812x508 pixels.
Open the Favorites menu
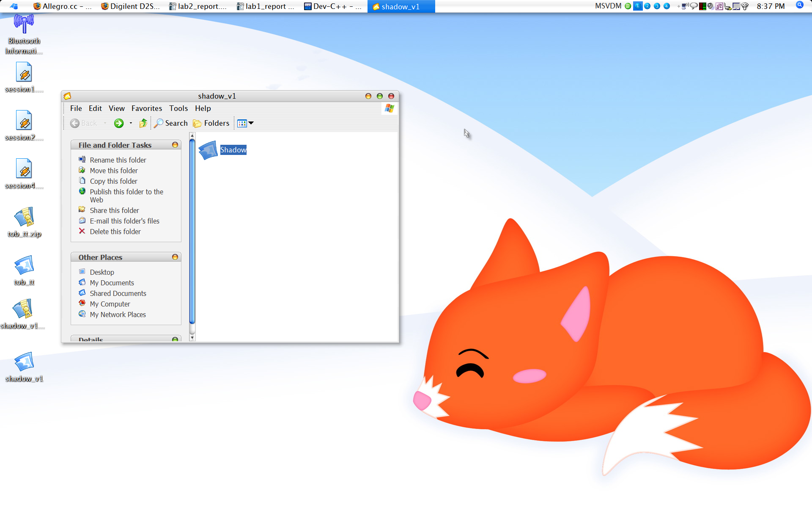tap(146, 108)
